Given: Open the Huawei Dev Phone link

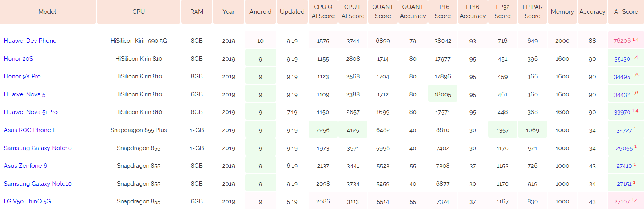Looking at the screenshot, I should point(30,41).
